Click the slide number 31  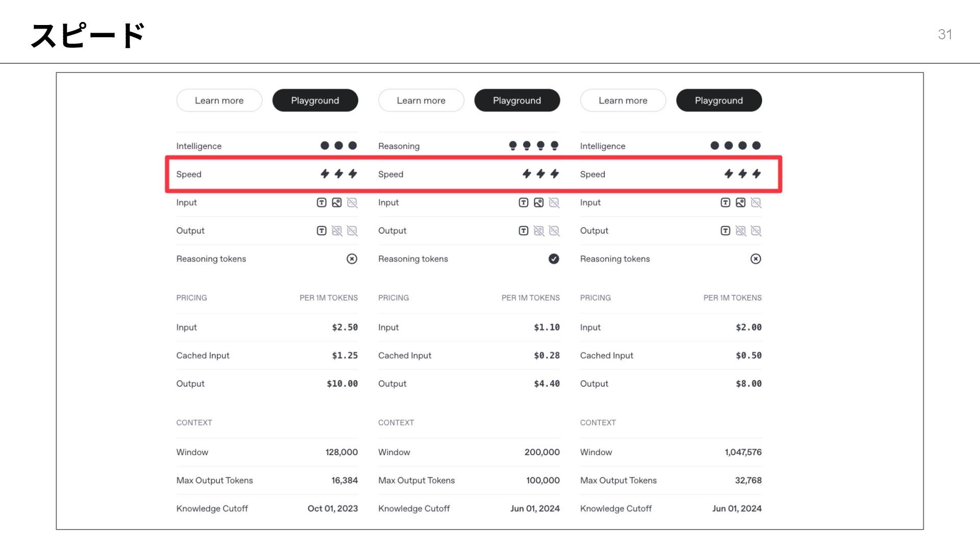(945, 34)
